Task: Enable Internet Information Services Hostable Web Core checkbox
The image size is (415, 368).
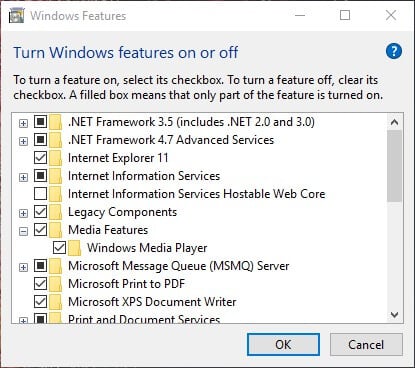Action: tap(40, 193)
